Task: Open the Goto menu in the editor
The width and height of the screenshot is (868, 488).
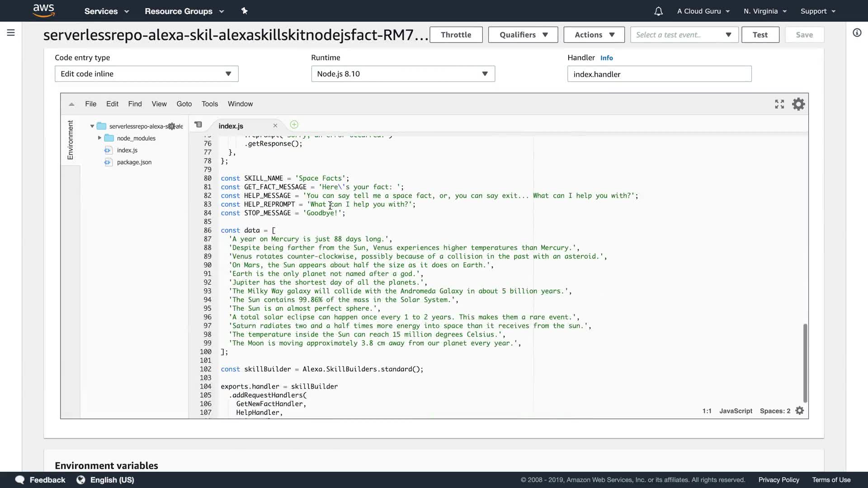Action: [184, 104]
